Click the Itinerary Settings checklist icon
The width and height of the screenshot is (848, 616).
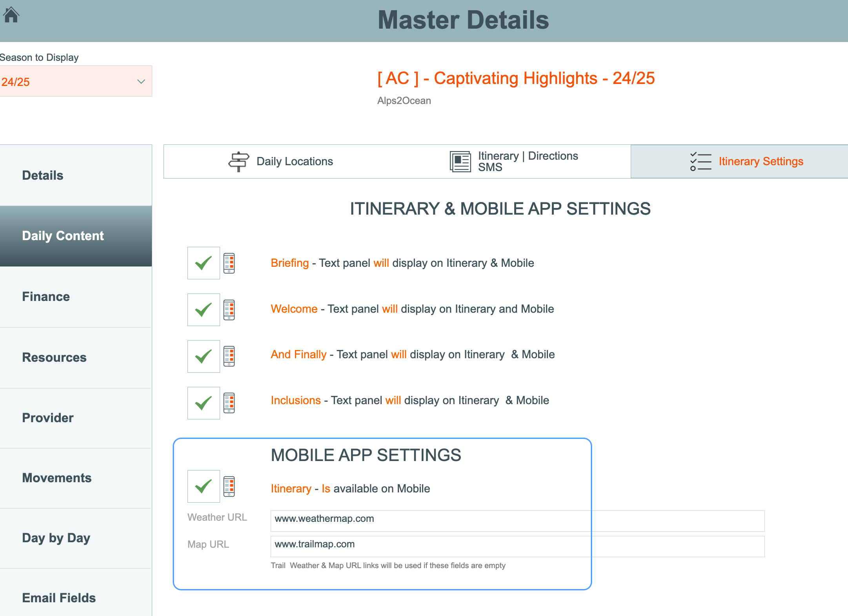tap(701, 161)
